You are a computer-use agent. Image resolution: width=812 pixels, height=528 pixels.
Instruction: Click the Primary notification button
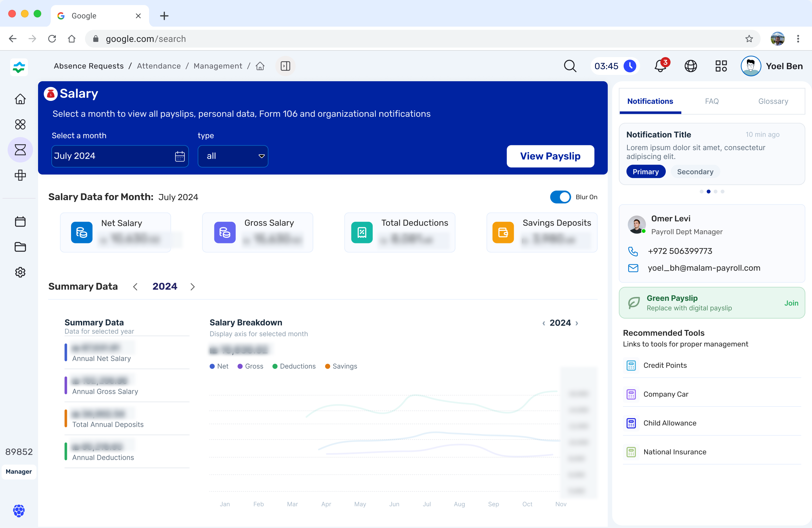(x=645, y=172)
